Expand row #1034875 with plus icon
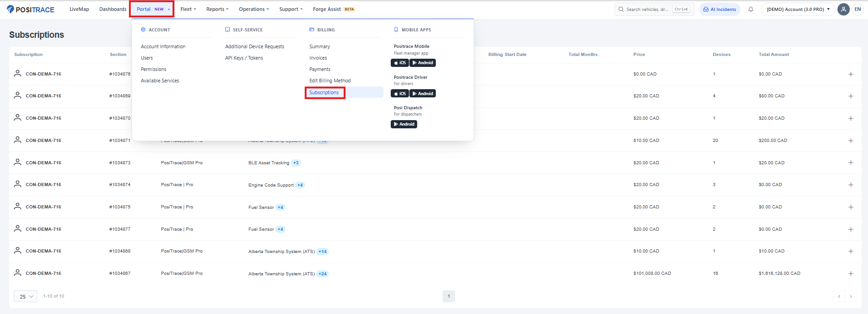 click(851, 207)
